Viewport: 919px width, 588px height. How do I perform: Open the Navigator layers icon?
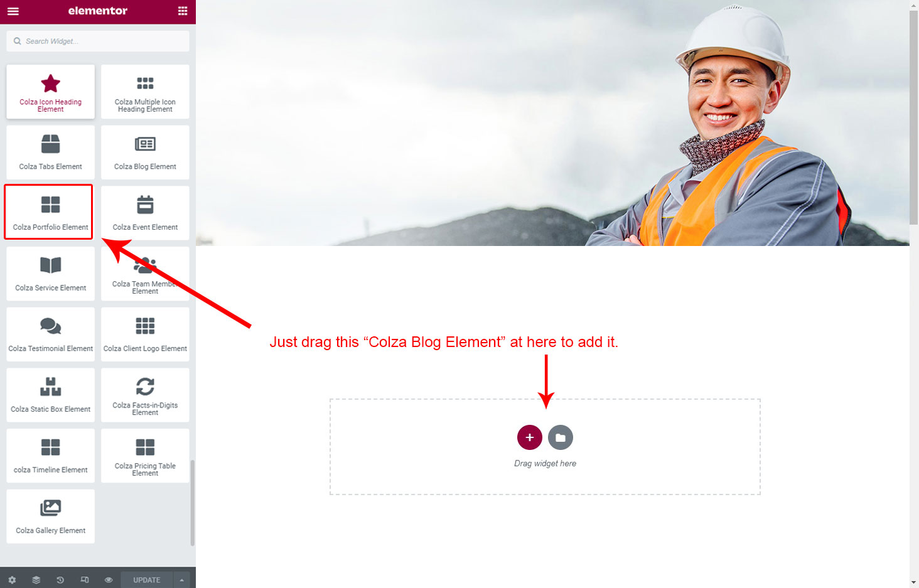click(36, 580)
